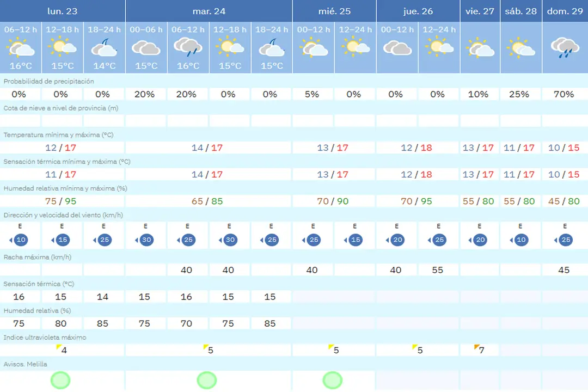The height and width of the screenshot is (392, 588).
Task: Click the green Melilla warning circle for mié. 25
Action: (x=332, y=380)
